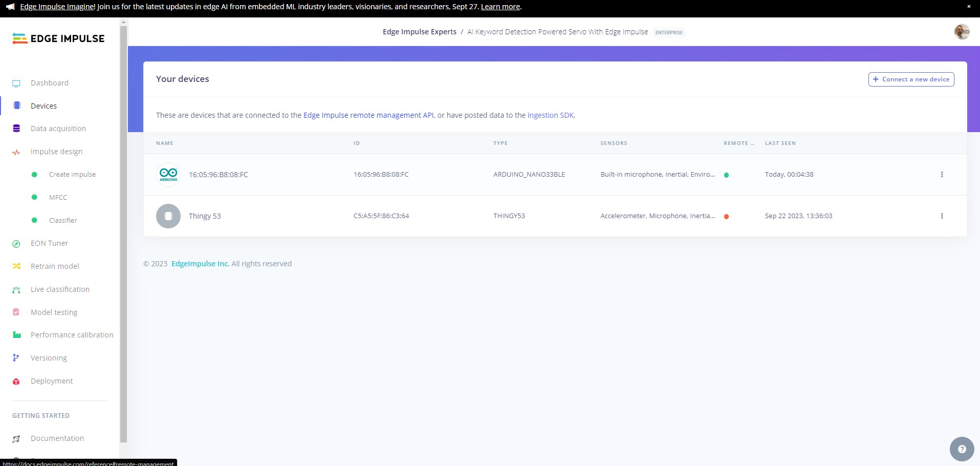The image size is (980, 466).
Task: Click NAME column header
Action: click(x=165, y=143)
